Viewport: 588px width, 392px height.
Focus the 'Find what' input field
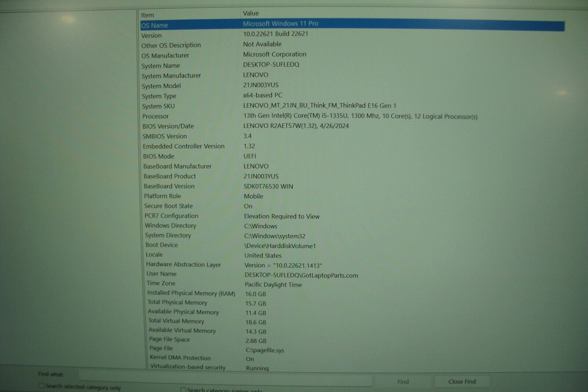225,378
